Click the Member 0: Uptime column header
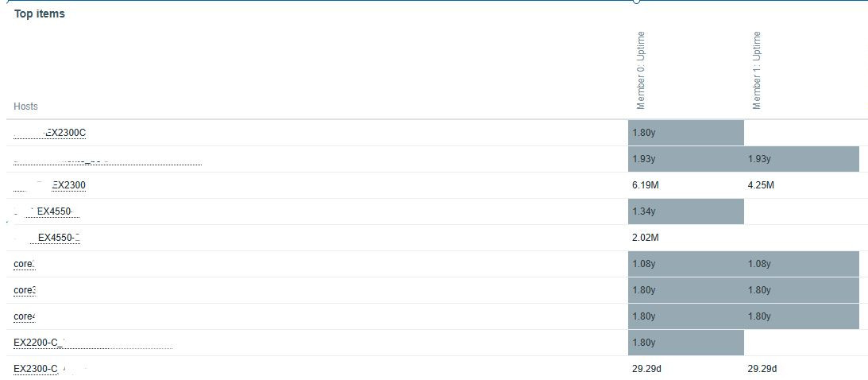Viewport: 868px width, 380px height. coord(641,70)
